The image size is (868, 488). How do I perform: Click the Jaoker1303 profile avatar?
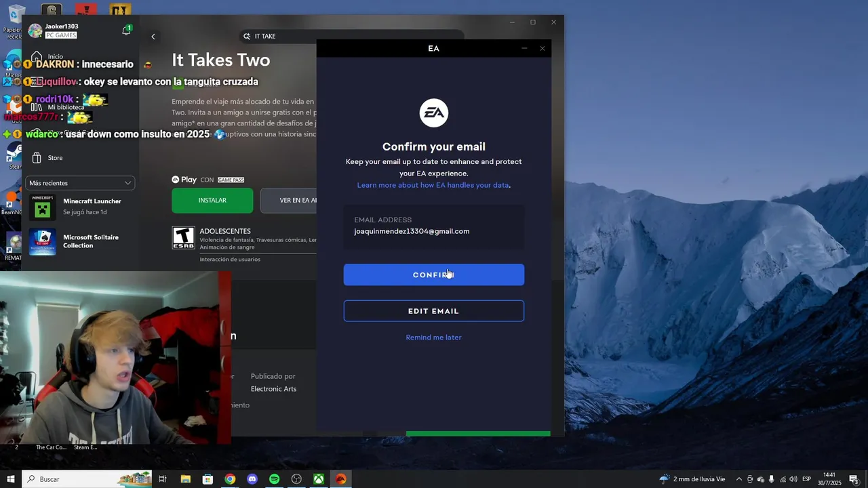(x=35, y=31)
